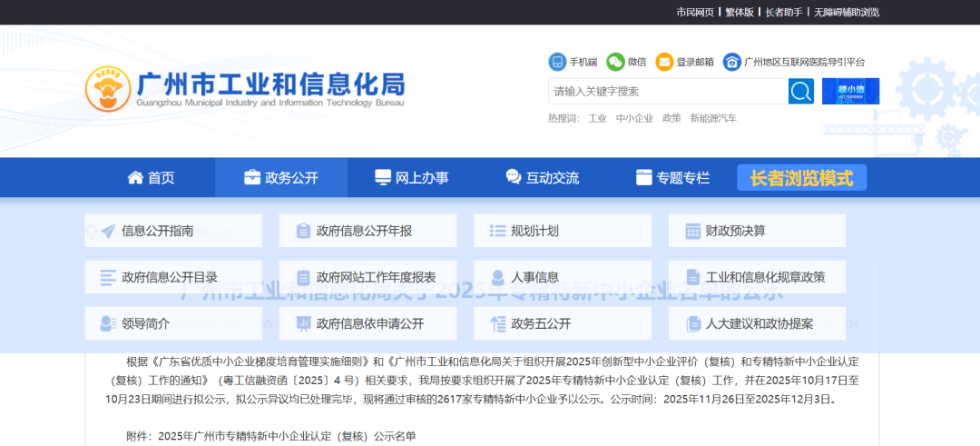Open the 专题专栏 navigation tab
Viewport: 980px width, 446px height.
click(672, 178)
